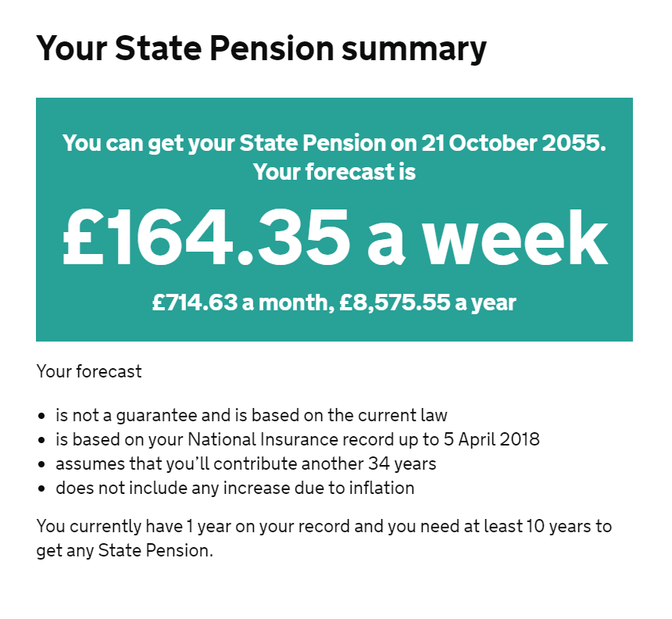The width and height of the screenshot is (672, 619).
Task: Click 'contribute another 34 years' bullet text
Action: 325,463
